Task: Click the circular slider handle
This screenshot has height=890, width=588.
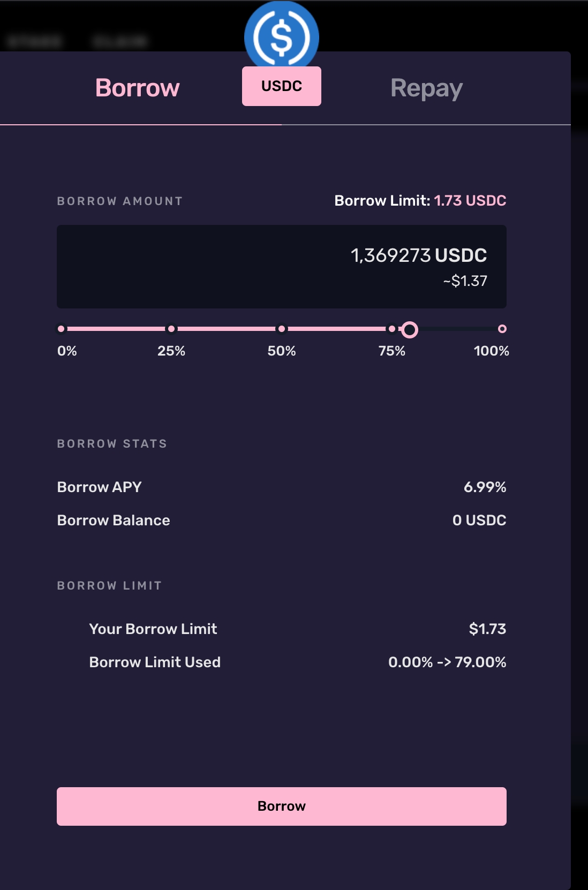Action: click(410, 329)
